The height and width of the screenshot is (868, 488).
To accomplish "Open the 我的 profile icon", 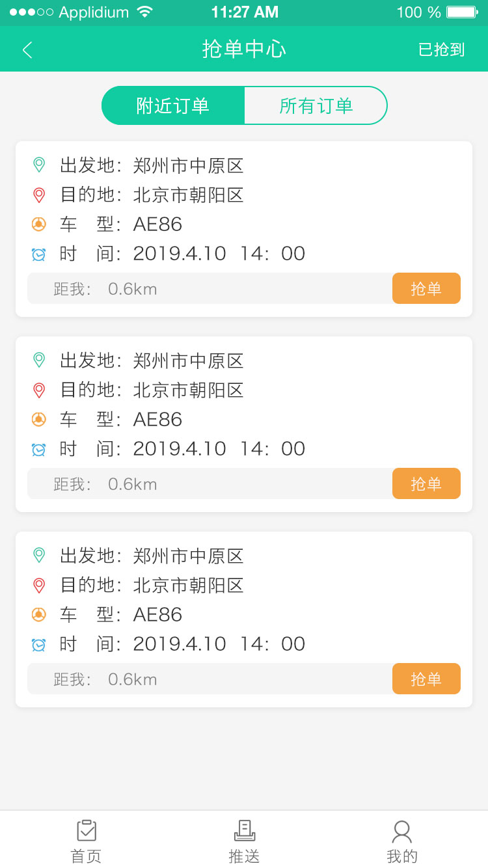I will 401,831.
